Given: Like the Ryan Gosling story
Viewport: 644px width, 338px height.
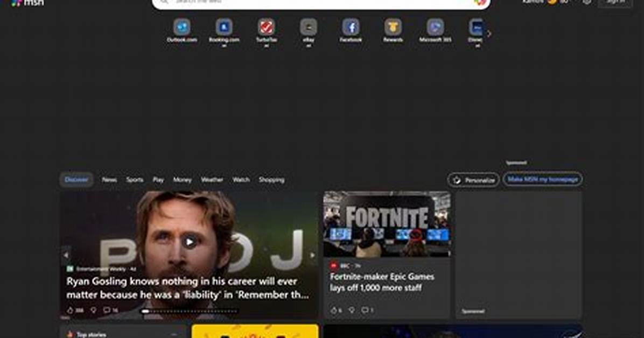Looking at the screenshot, I should (x=70, y=310).
